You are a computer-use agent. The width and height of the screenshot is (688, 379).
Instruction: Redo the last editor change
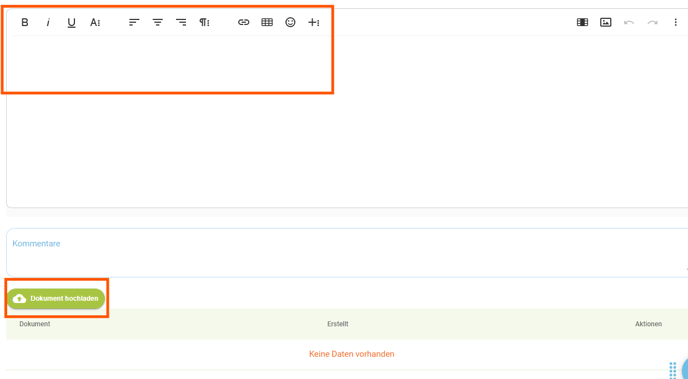point(652,22)
